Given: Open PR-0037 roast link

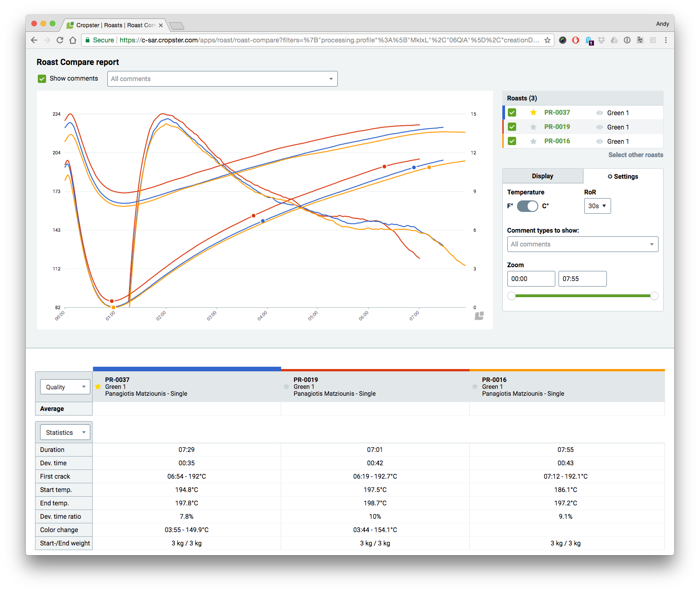Looking at the screenshot, I should [557, 112].
